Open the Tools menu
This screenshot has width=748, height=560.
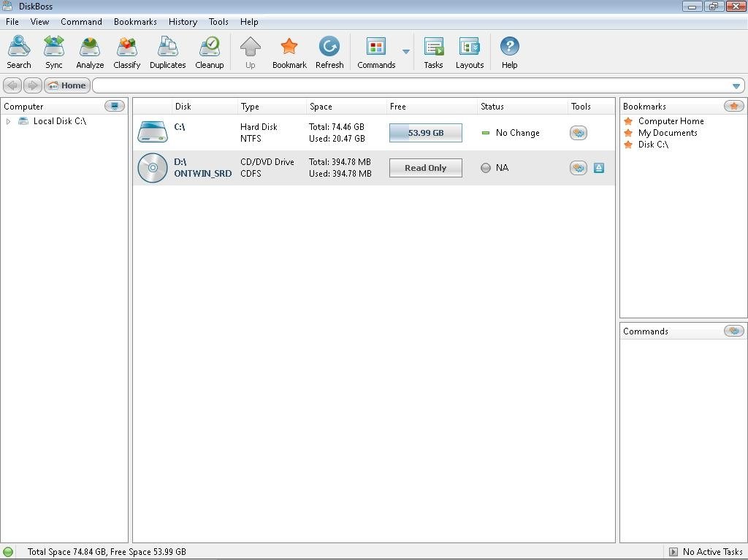[218, 22]
